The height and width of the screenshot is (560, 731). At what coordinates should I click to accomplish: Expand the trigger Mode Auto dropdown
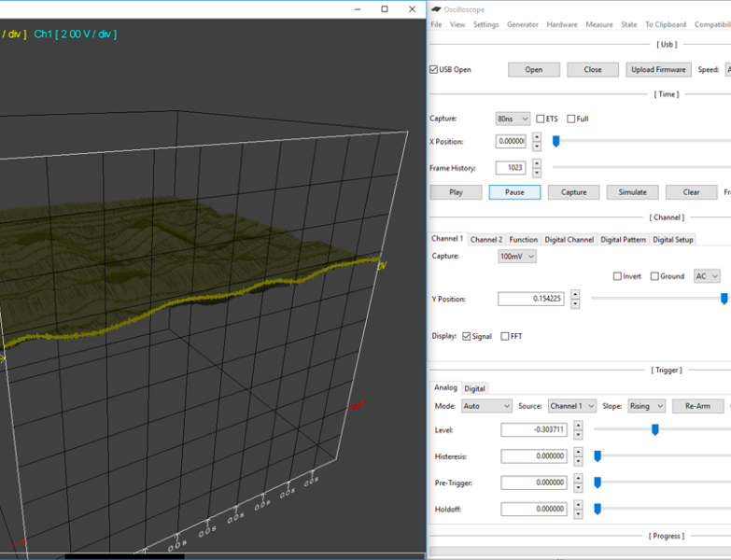pos(486,406)
